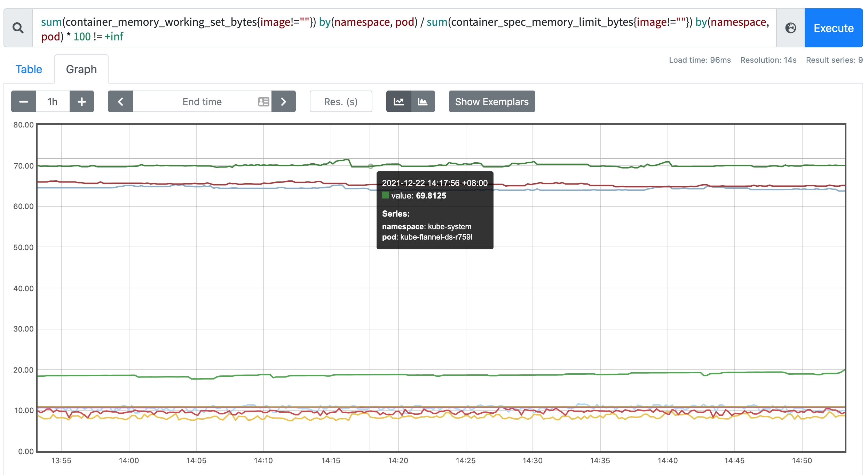Switch to stacked area chart mode
The image size is (868, 475).
click(423, 102)
